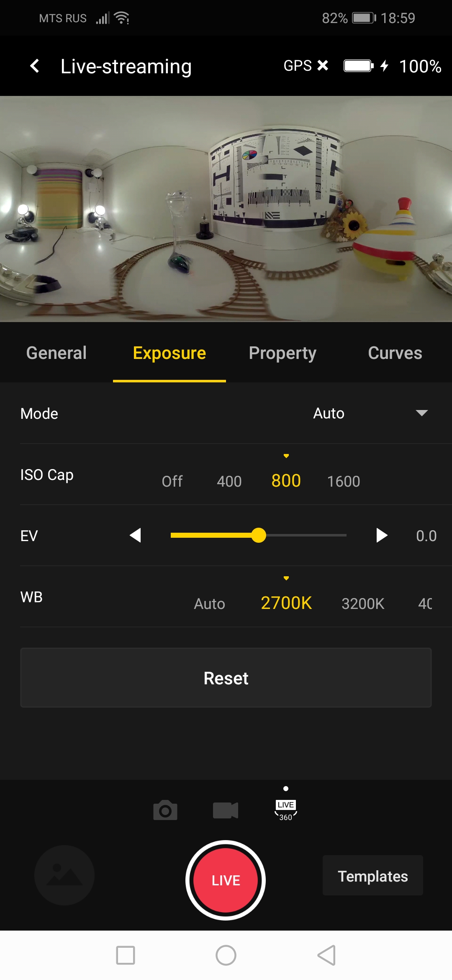Open the gallery thumbnail icon

(x=64, y=875)
